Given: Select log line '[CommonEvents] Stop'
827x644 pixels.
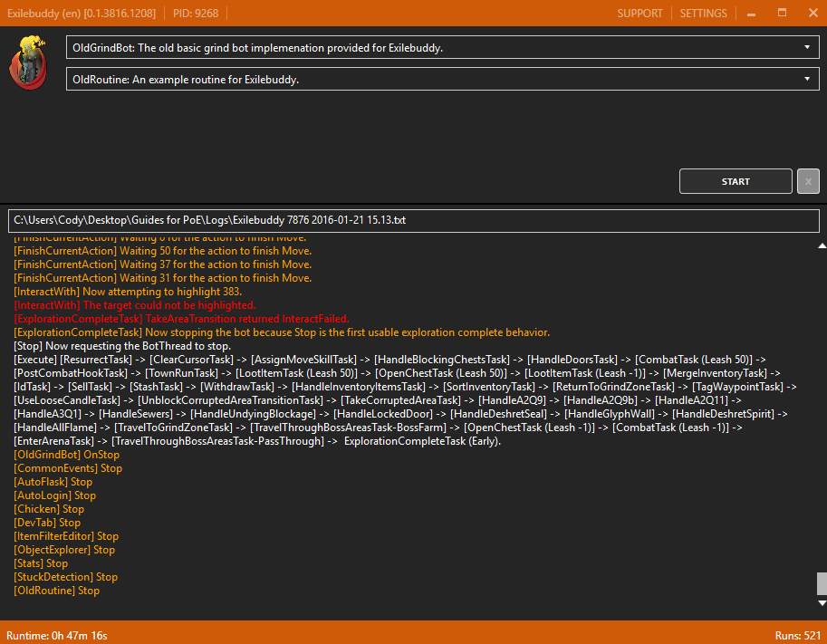Looking at the screenshot, I should tap(68, 468).
